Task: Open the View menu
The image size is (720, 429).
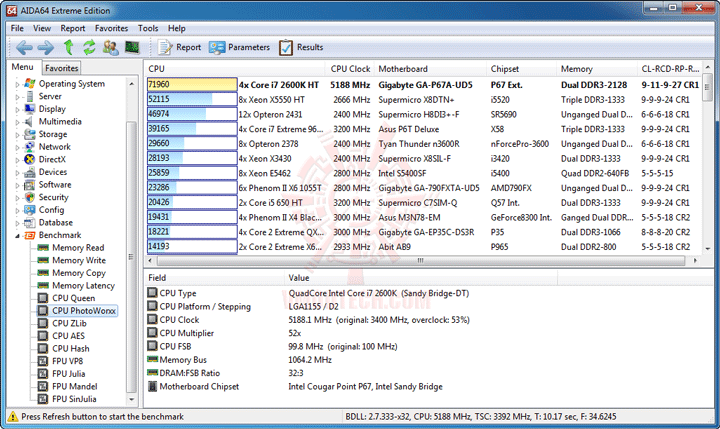Action: [42, 28]
